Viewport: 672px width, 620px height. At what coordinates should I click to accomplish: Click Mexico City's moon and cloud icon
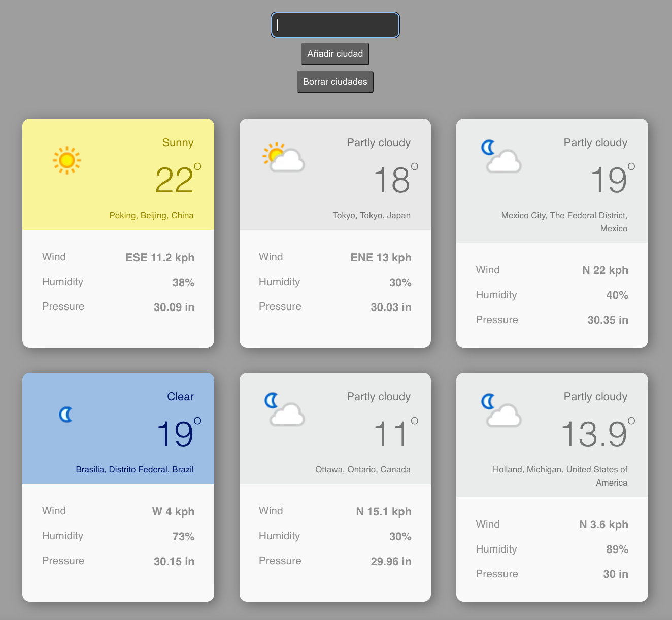click(500, 157)
